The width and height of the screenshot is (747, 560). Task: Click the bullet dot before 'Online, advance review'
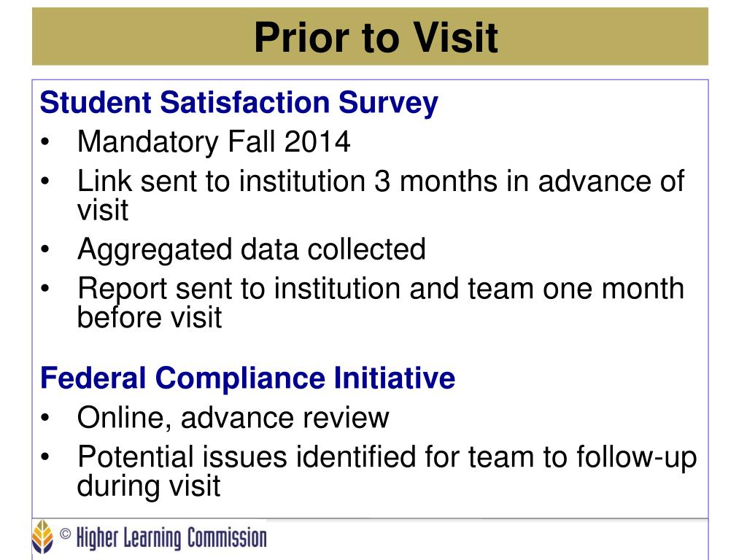[x=45, y=418]
